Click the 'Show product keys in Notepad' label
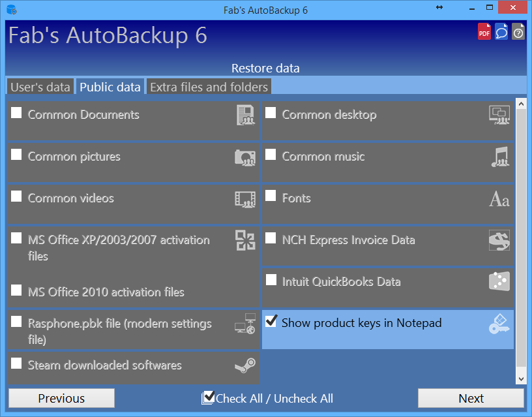 (362, 323)
